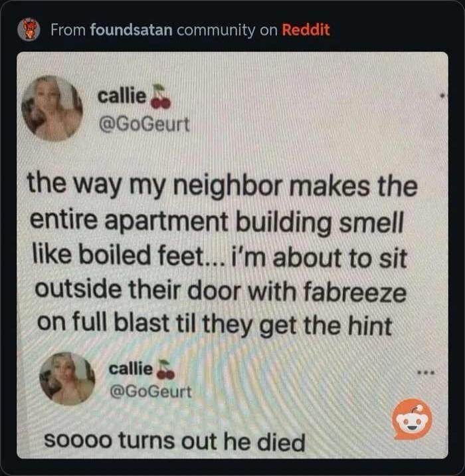Open the tweet text about boiled feet smell
The height and width of the screenshot is (476, 465).
click(221, 255)
